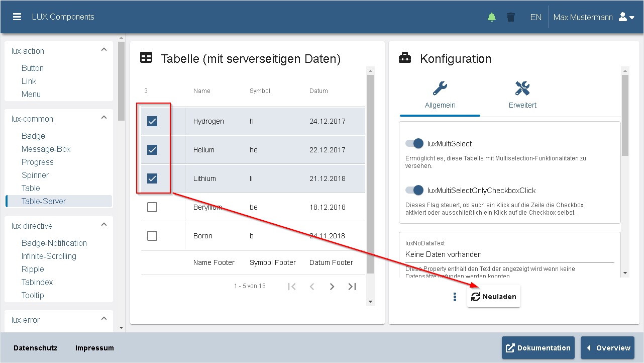644x363 pixels.
Task: Go to the next table page
Action: pos(332,286)
